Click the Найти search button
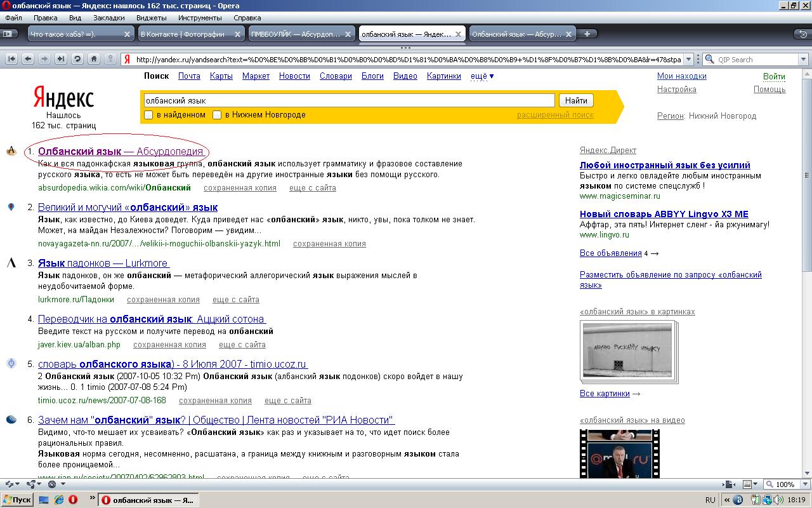The image size is (812, 508). pyautogui.click(x=576, y=100)
